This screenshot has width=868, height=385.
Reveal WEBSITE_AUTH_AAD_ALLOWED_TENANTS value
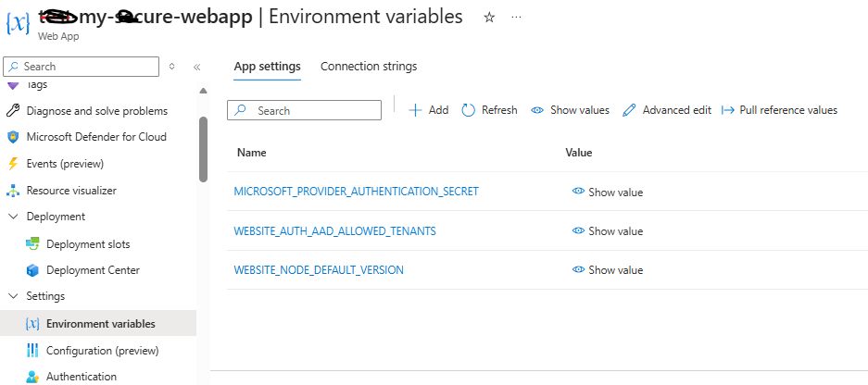[x=608, y=231]
